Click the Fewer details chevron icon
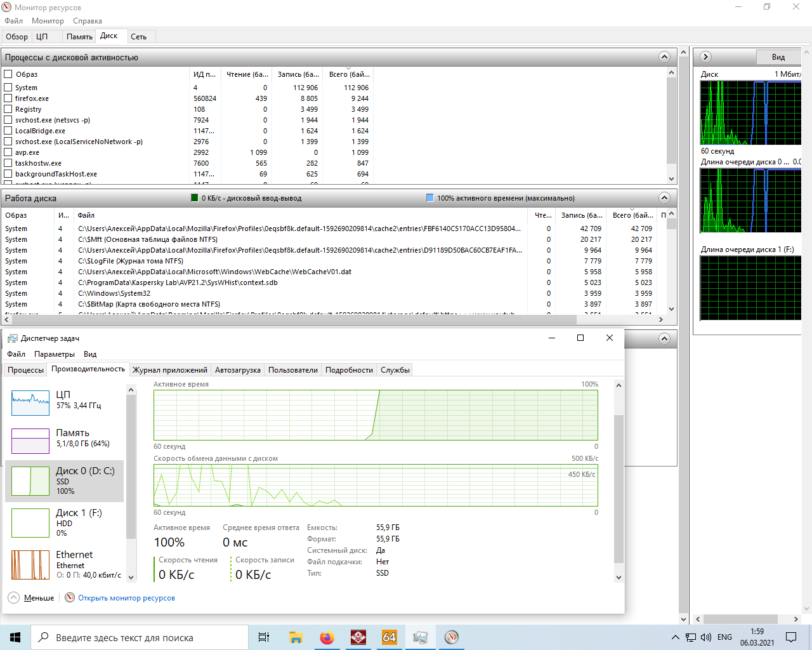812x650 pixels. click(14, 597)
